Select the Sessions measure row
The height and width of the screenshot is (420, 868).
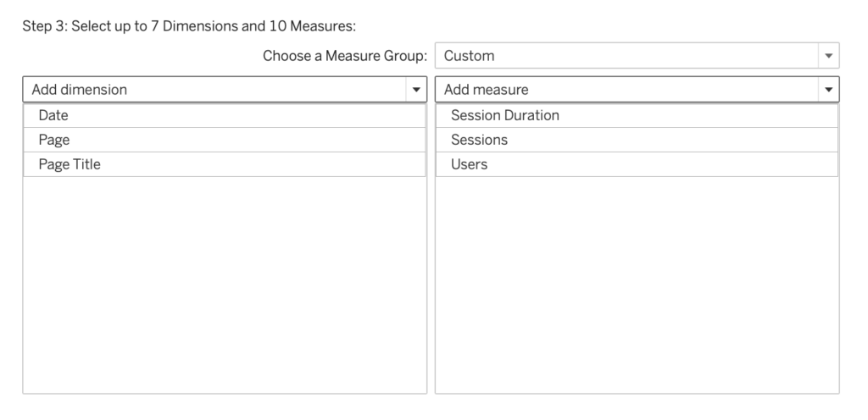(x=637, y=140)
